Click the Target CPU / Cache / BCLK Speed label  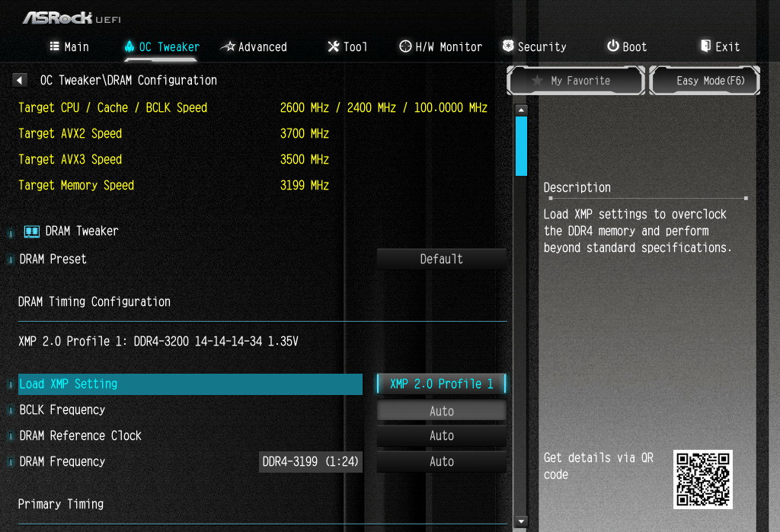[x=113, y=108]
